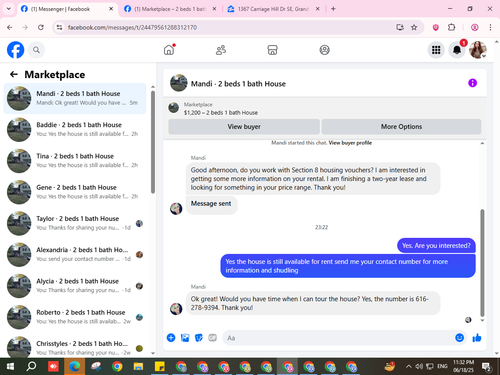Open the Marketplace storefront icon
Screen dimensions: 500x375
click(272, 50)
